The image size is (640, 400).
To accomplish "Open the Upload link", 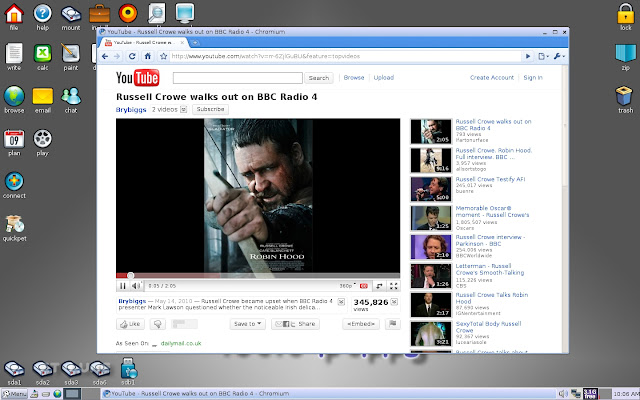I will pos(384,78).
